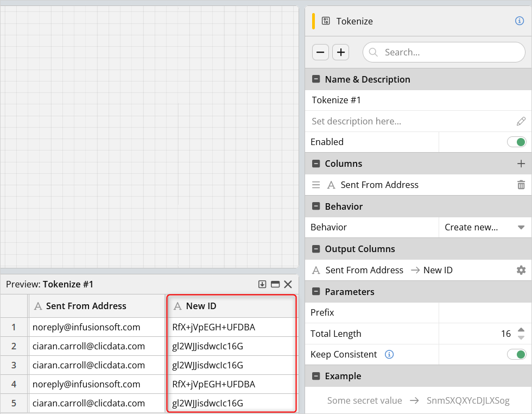Close the Preview Tokenize #1 panel
This screenshot has width=532, height=414.
[x=288, y=284]
